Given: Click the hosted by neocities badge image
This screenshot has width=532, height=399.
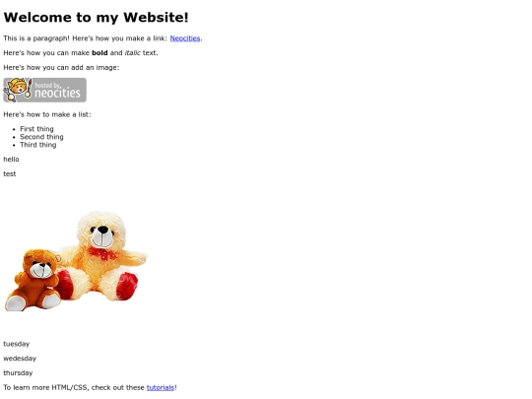Looking at the screenshot, I should point(44,90).
